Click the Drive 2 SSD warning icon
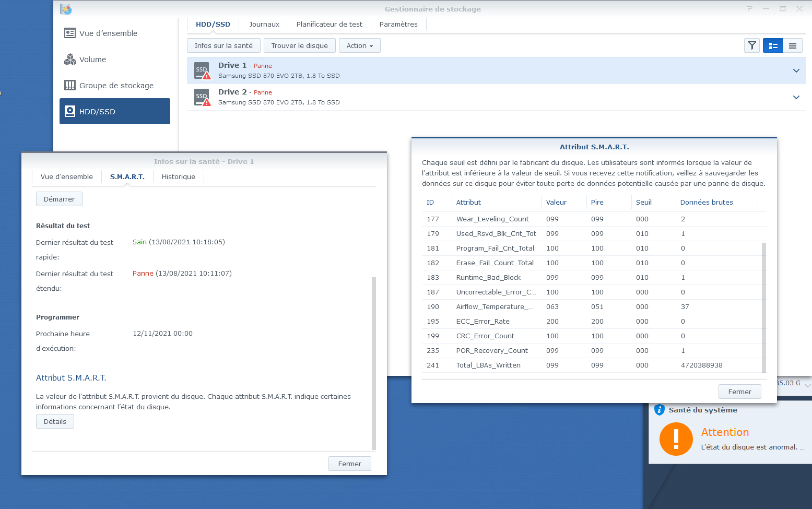 point(202,98)
